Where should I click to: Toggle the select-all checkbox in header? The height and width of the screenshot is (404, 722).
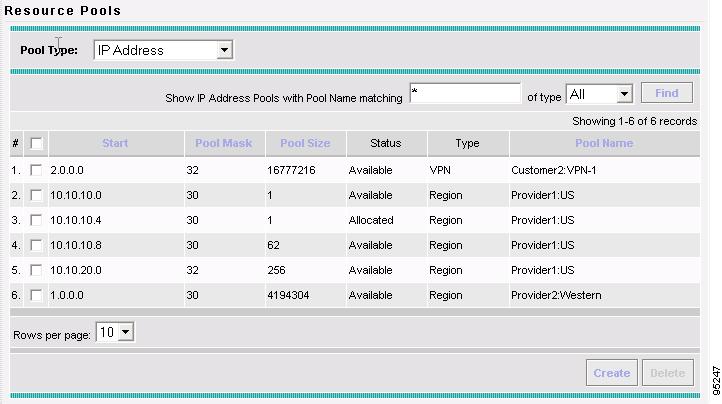coord(36,144)
